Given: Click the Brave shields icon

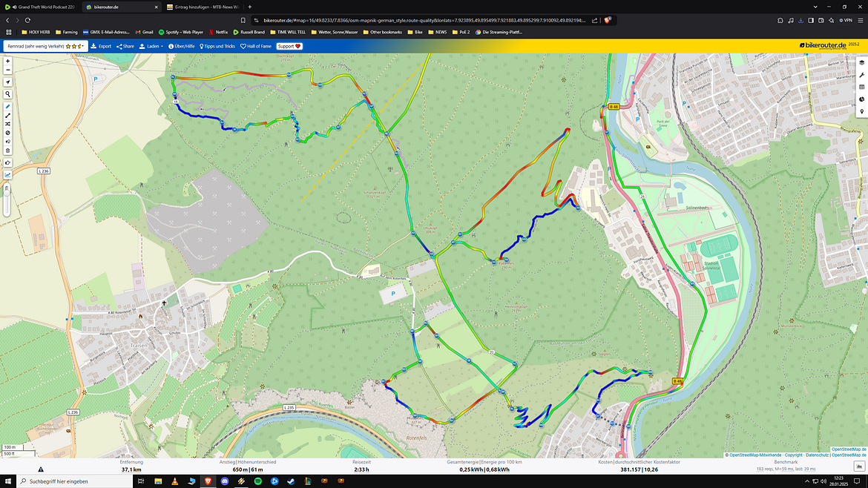Looking at the screenshot, I should [x=608, y=21].
